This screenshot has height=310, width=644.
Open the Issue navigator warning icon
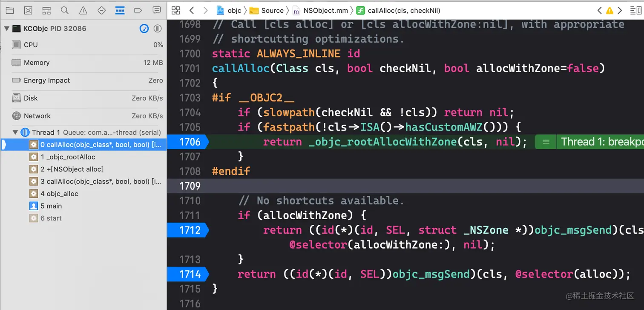[83, 10]
